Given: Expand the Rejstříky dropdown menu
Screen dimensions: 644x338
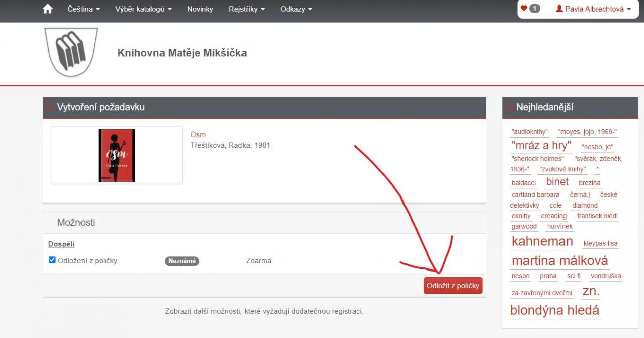Looking at the screenshot, I should 246,9.
